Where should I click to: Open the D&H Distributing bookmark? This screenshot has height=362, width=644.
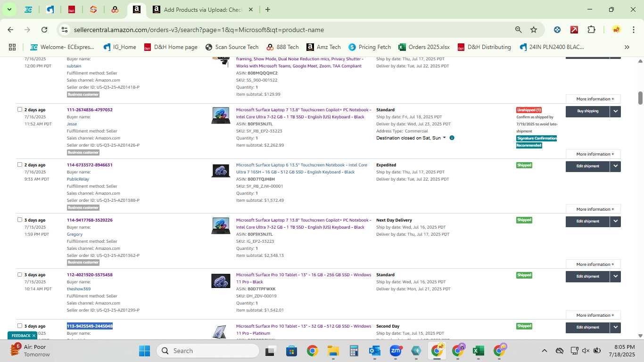coord(484,47)
